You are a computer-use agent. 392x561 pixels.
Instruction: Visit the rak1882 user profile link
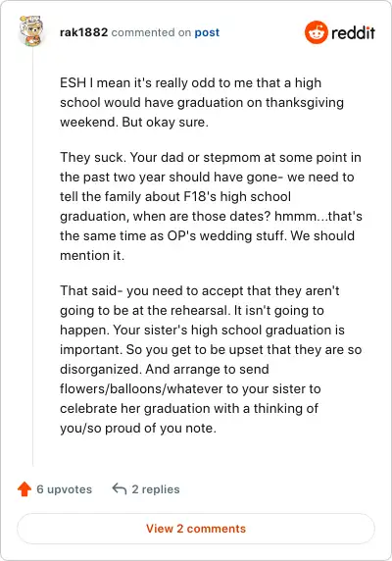(83, 32)
